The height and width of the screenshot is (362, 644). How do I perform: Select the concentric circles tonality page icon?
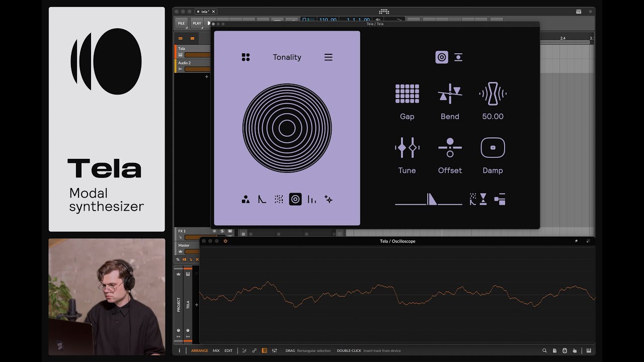pyautogui.click(x=295, y=200)
